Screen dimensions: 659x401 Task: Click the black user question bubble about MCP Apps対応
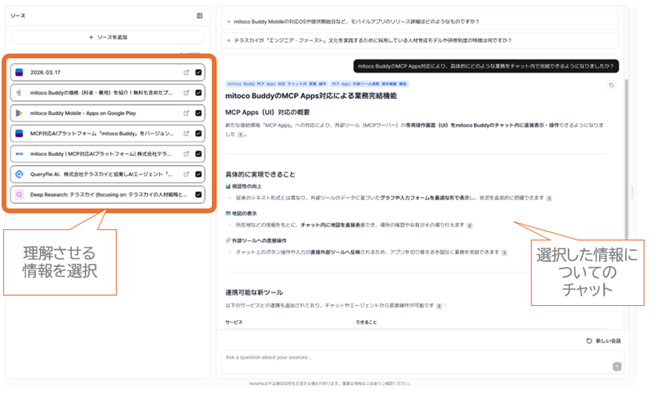(x=486, y=66)
